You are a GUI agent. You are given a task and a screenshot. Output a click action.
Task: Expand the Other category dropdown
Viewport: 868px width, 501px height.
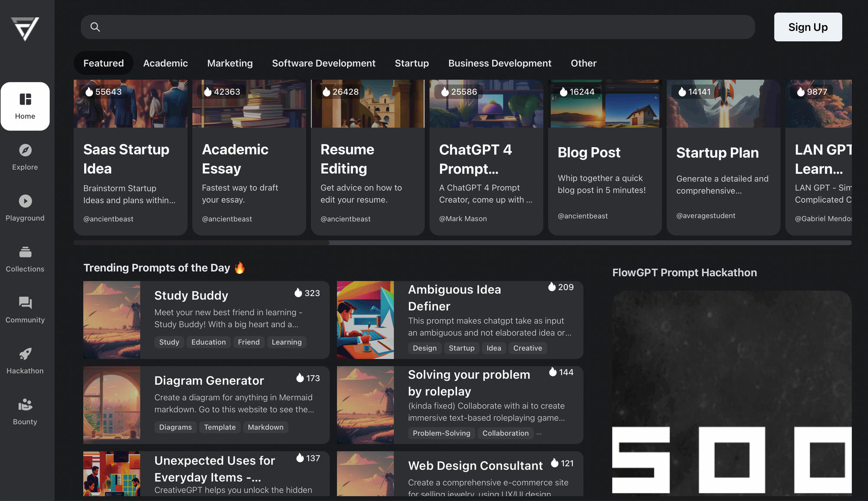pyautogui.click(x=583, y=63)
